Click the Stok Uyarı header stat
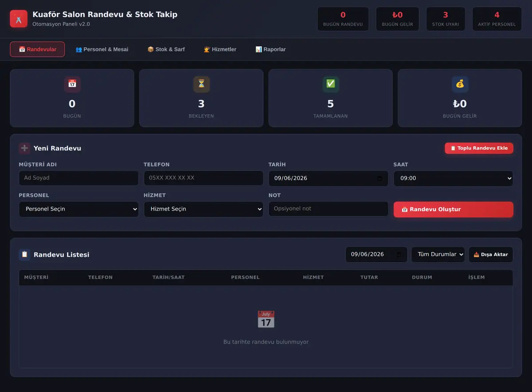The width and height of the screenshot is (532, 392). [x=446, y=19]
